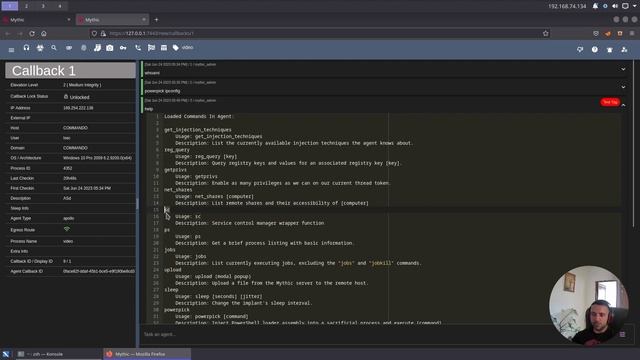Open the flag reporting icon
This screenshot has height=360, width=640.
point(151,48)
